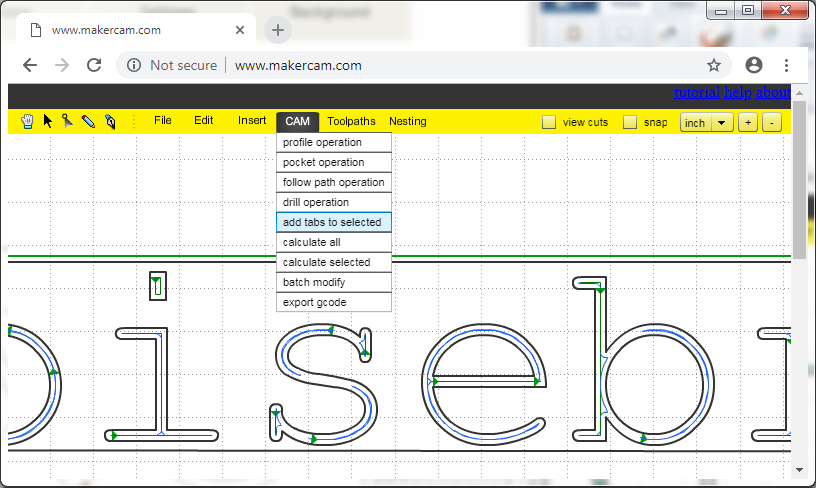This screenshot has width=818, height=488.
Task: Open the tutorial link
Action: tap(696, 93)
